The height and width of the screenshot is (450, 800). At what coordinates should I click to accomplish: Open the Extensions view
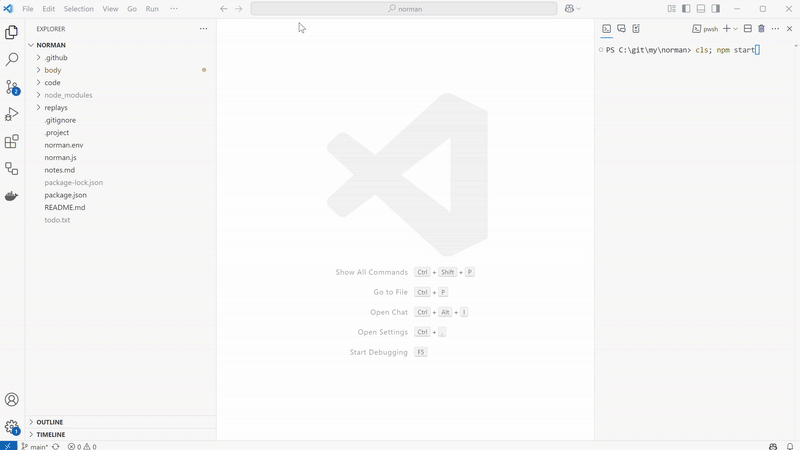(11, 141)
